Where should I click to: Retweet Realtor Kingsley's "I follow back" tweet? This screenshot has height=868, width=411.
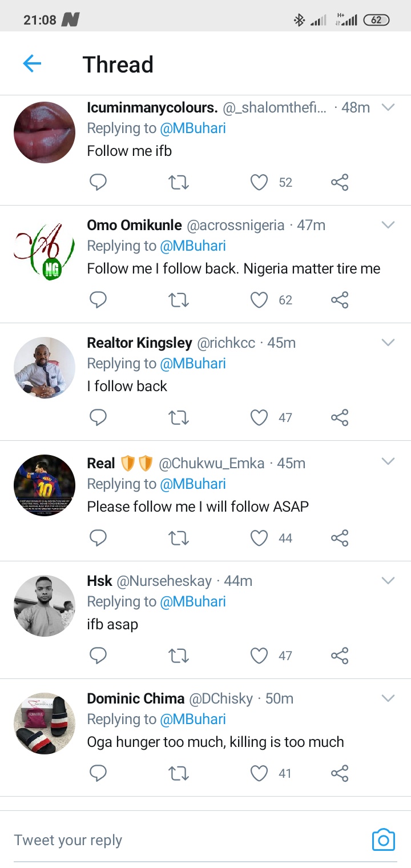(x=179, y=417)
